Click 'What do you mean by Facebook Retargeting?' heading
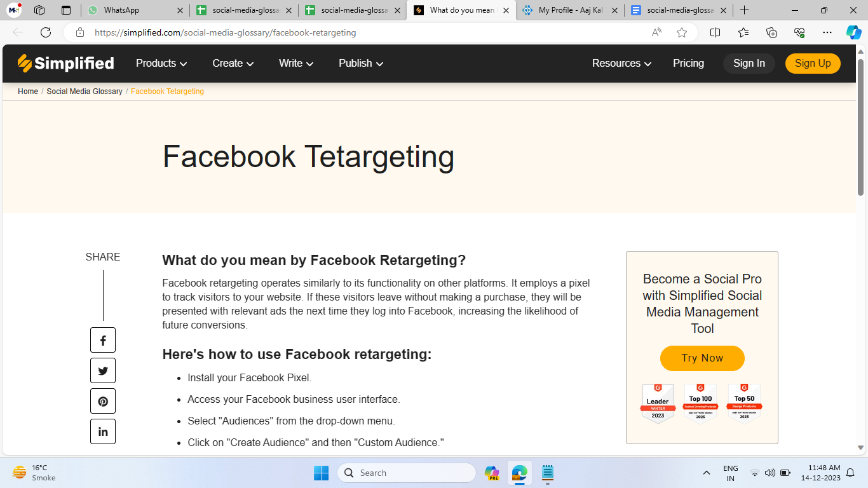The width and height of the screenshot is (868, 488). pyautogui.click(x=314, y=261)
